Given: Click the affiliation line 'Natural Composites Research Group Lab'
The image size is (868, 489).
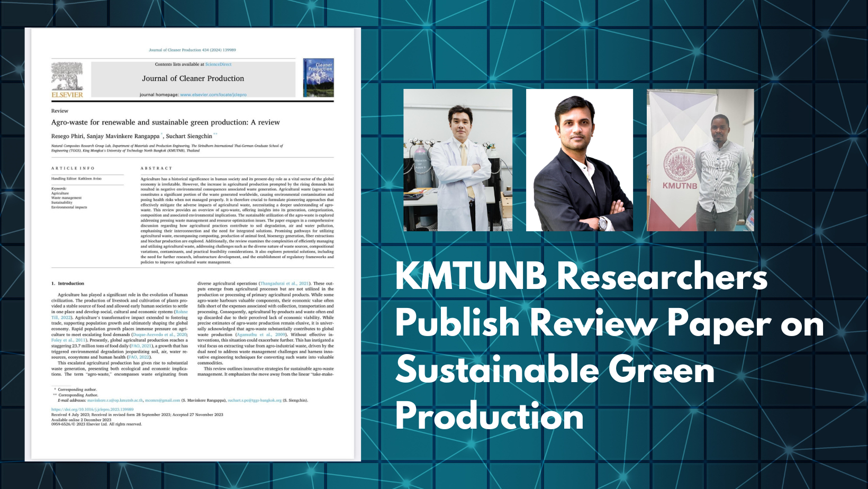Looking at the screenshot, I should pyautogui.click(x=167, y=148).
